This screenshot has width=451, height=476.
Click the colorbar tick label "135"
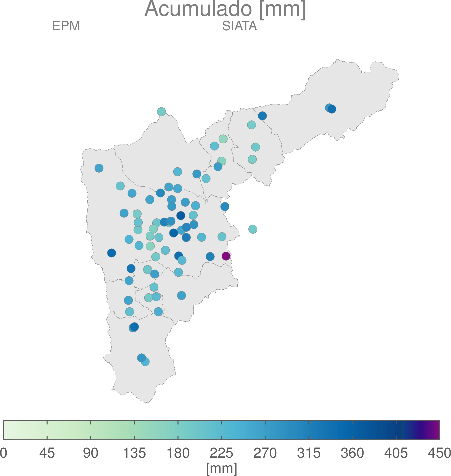pyautogui.click(x=134, y=453)
